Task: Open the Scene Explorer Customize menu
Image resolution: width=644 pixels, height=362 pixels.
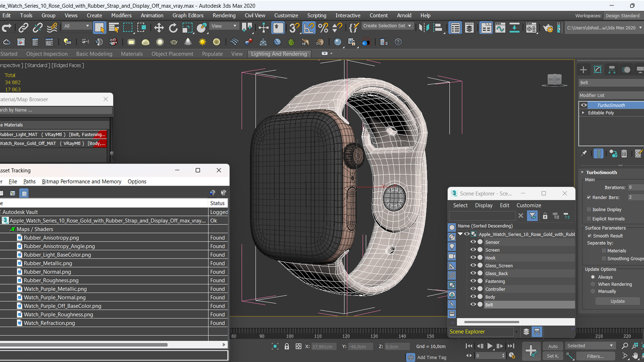Action: [x=529, y=205]
